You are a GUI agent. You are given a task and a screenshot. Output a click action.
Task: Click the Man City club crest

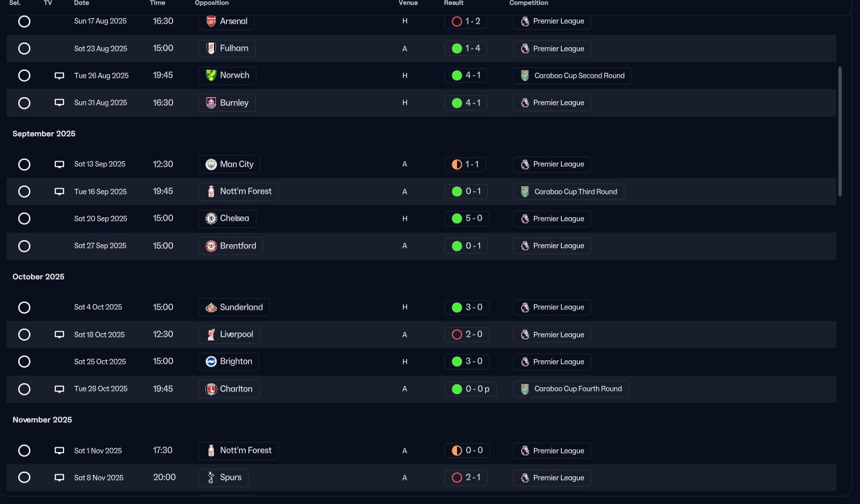coord(211,164)
